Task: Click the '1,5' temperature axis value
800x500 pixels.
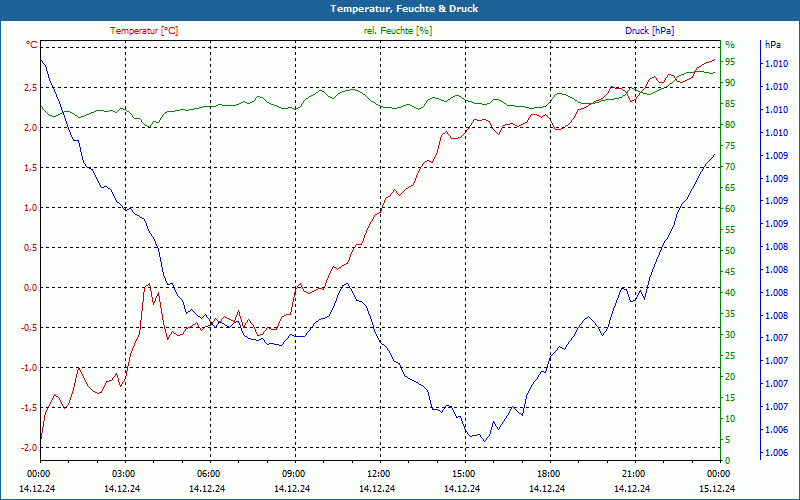Action: pos(31,167)
